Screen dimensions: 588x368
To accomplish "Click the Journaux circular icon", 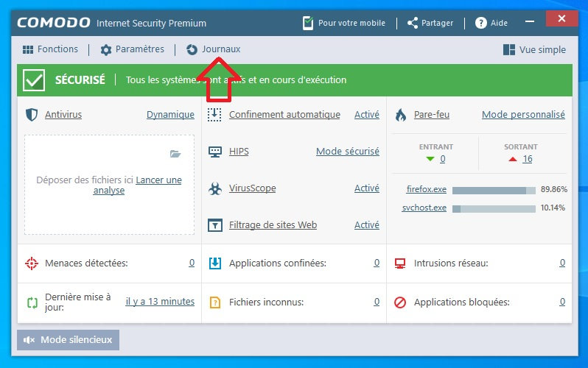I will tap(192, 49).
